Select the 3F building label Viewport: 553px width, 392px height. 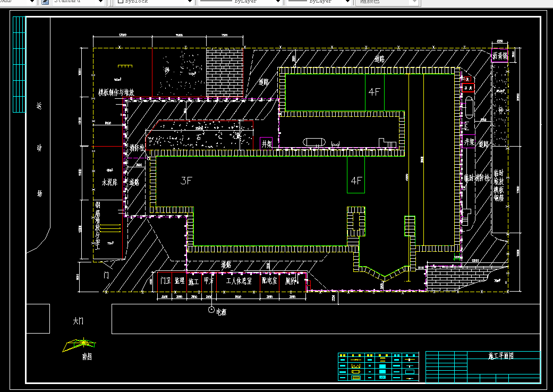(x=186, y=181)
